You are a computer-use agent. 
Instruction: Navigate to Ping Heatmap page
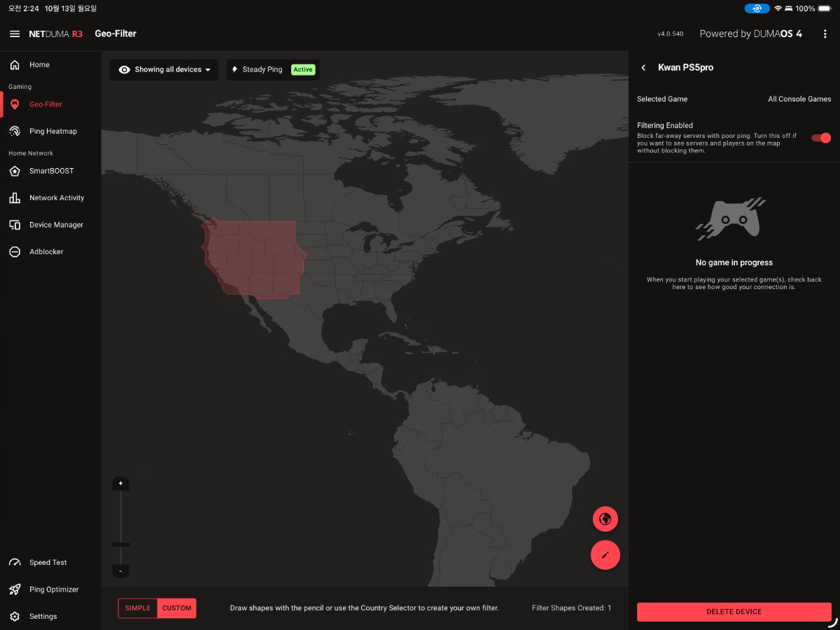(52, 132)
